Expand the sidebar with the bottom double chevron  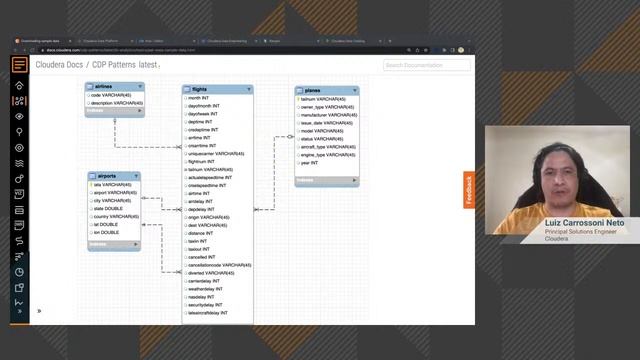click(20, 311)
